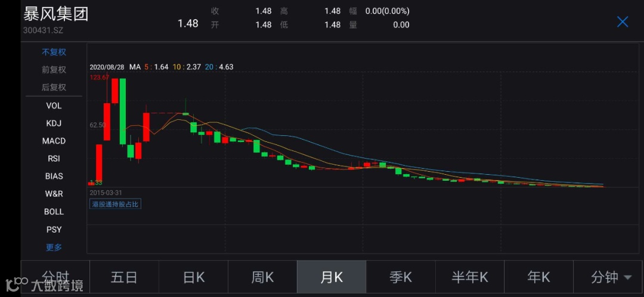This screenshot has height=297, width=644.
Task: Switch to the 半年K tab
Action: (x=469, y=277)
